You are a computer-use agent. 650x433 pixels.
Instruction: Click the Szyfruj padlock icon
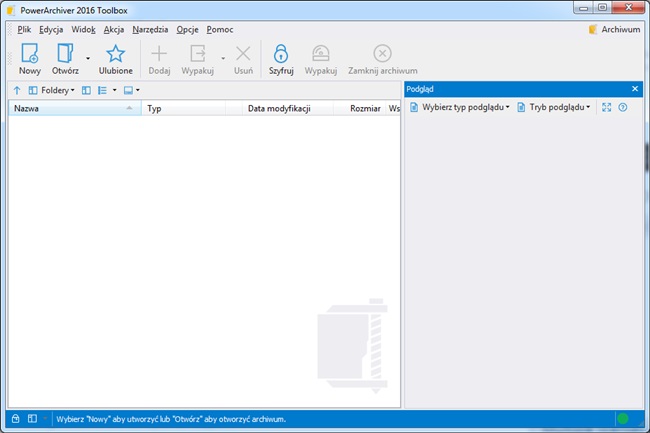click(x=281, y=59)
